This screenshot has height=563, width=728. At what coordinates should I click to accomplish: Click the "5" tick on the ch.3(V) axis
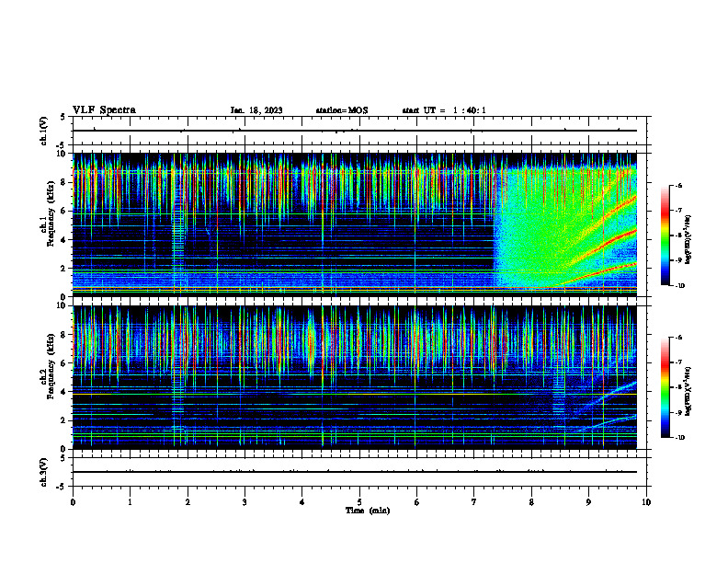click(x=63, y=458)
